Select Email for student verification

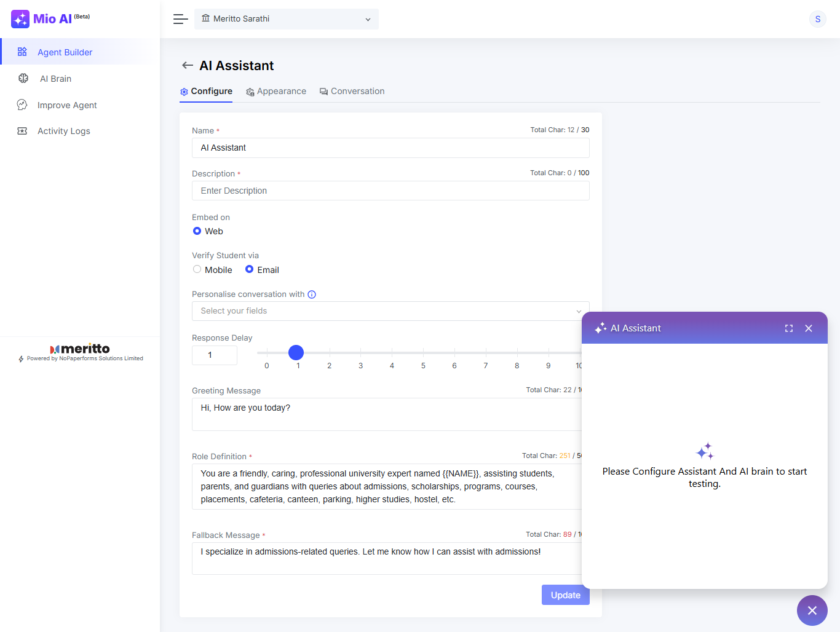pyautogui.click(x=249, y=269)
